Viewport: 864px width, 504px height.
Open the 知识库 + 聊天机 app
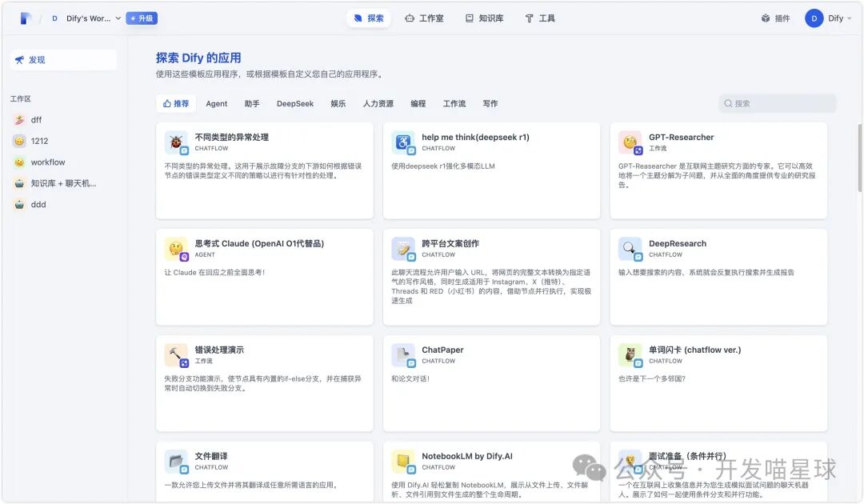pyautogui.click(x=63, y=183)
